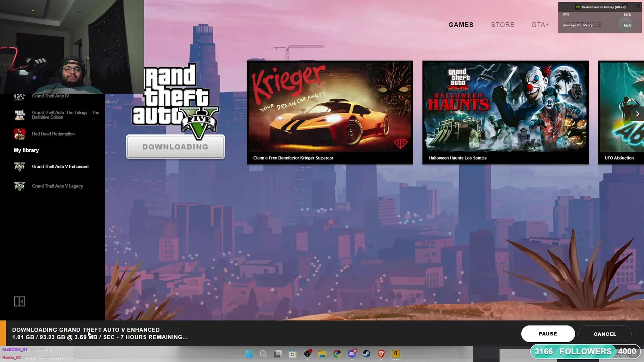644x362 pixels.
Task: Select the GTA Trilogy Definitive Edition icon
Action: pyautogui.click(x=19, y=115)
